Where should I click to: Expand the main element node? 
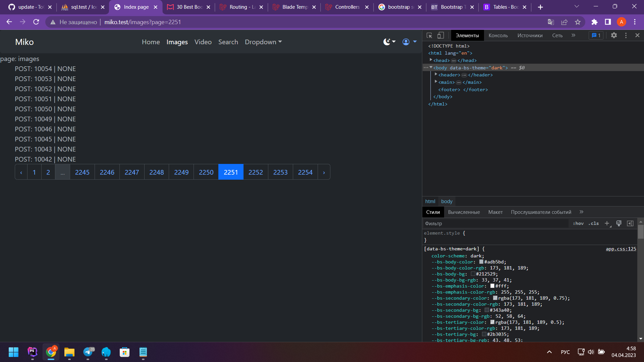(x=436, y=82)
